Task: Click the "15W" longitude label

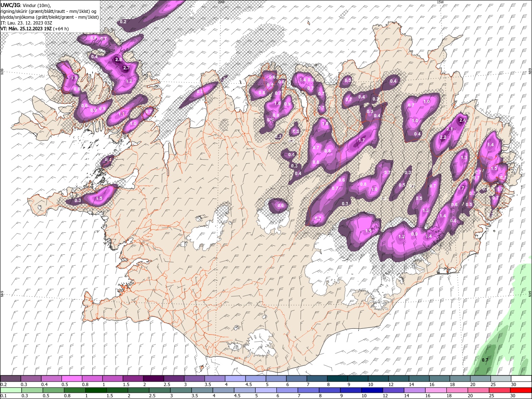Action: (x=440, y=2)
